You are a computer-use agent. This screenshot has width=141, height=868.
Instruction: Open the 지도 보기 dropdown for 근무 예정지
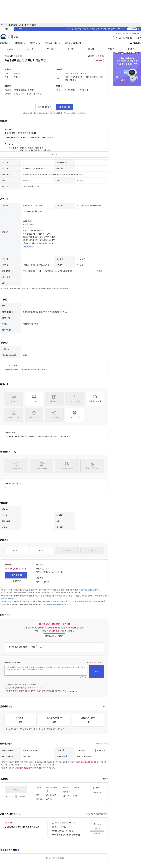click(x=101, y=271)
